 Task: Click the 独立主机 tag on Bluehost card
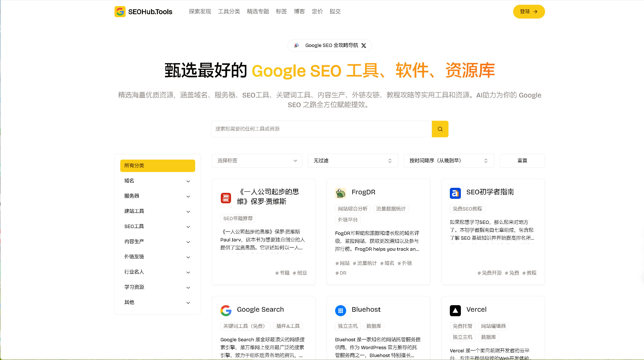pos(348,326)
